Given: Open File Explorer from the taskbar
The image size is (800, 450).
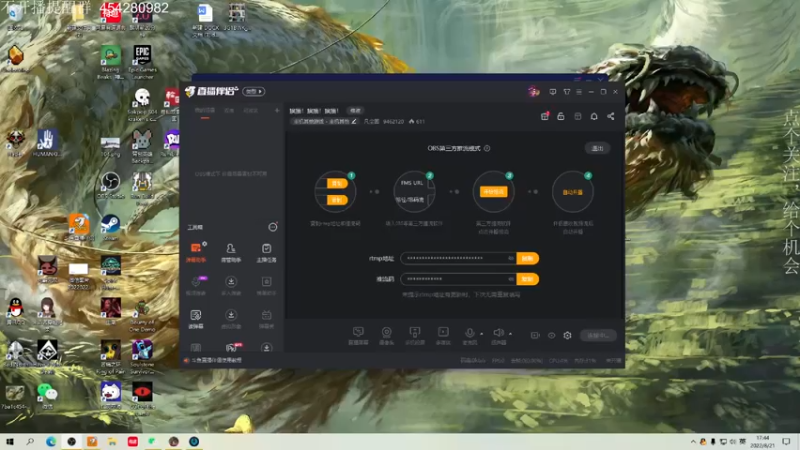Looking at the screenshot, I should 112,441.
